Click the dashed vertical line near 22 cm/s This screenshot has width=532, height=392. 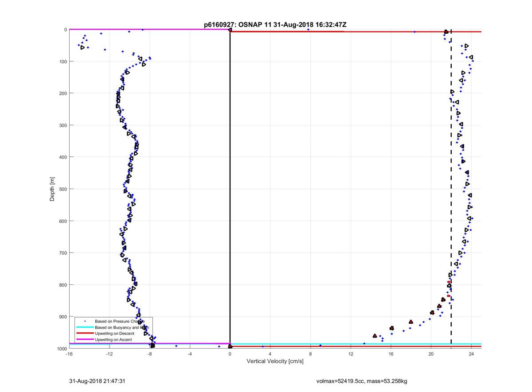click(451, 189)
